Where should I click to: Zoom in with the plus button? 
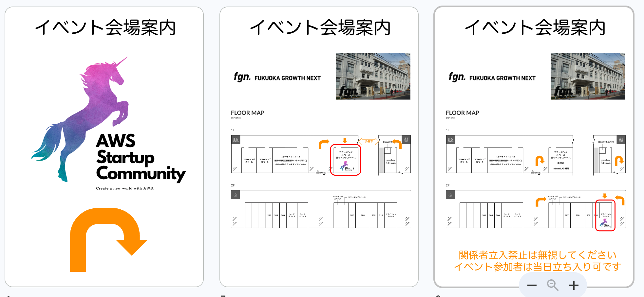pyautogui.click(x=574, y=285)
